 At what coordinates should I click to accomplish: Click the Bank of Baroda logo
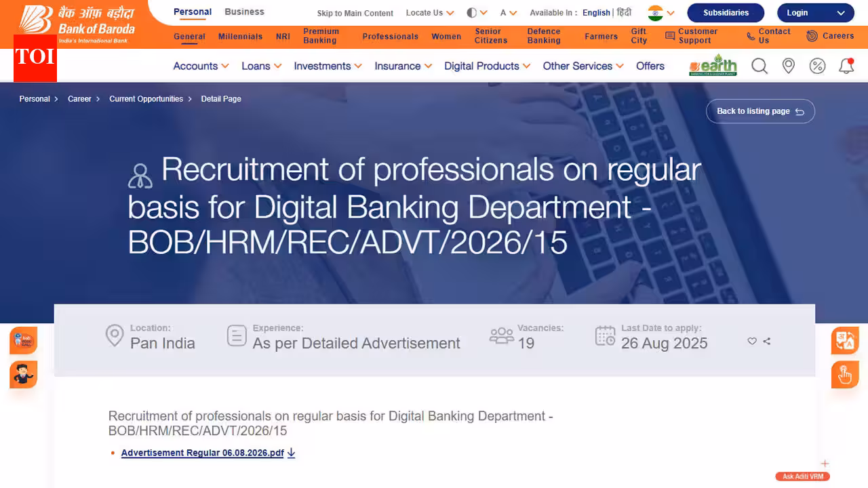click(77, 24)
